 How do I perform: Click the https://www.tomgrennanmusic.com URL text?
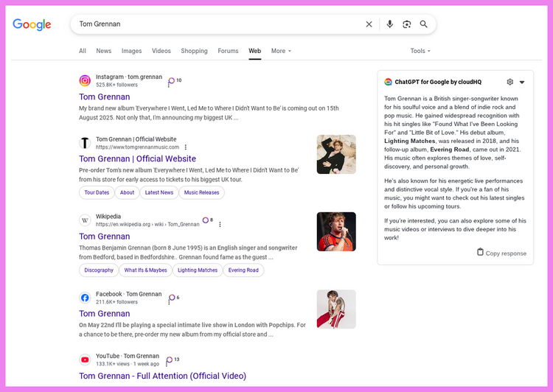click(137, 147)
